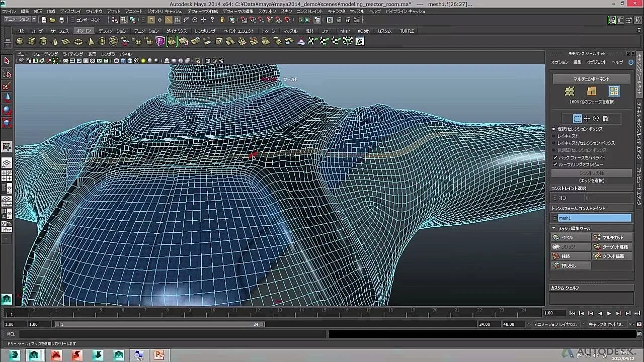Screen dimensions: 644x362
Task: Click the purple cube shelf icon
Action: 160,41
